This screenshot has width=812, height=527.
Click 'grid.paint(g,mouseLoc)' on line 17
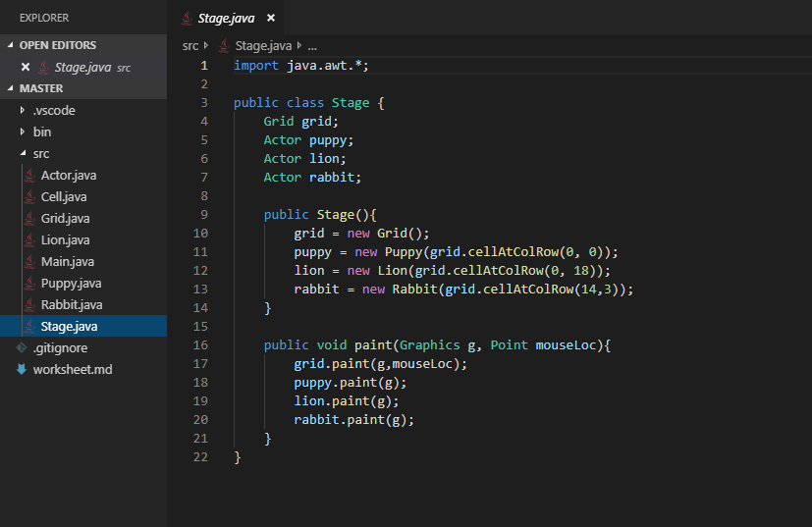pos(377,364)
